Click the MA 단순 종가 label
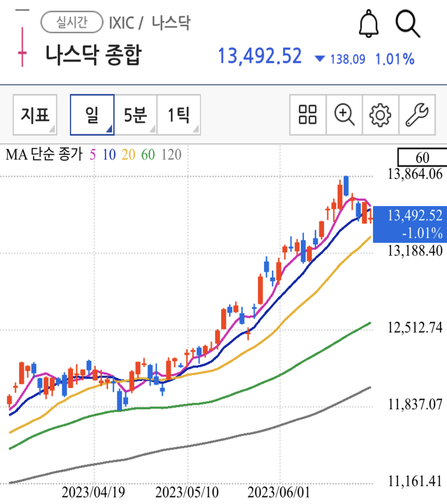This screenshot has height=504, width=447. pyautogui.click(x=44, y=155)
